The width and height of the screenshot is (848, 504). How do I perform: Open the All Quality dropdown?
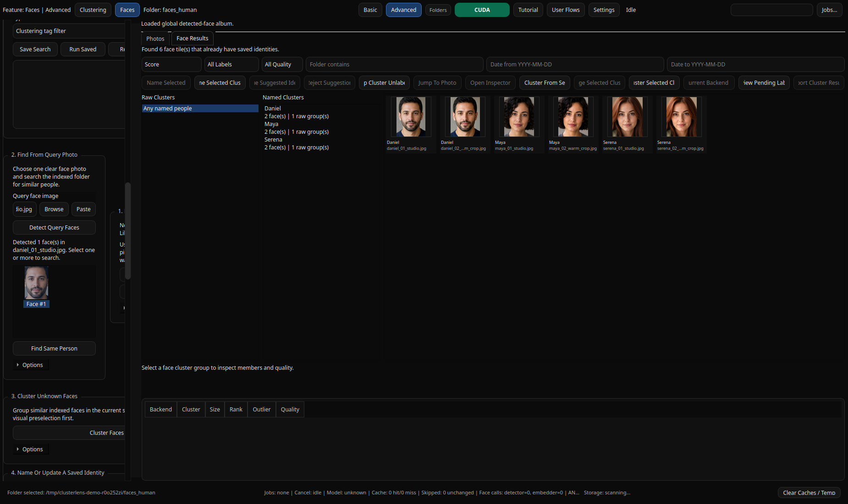(x=282, y=65)
